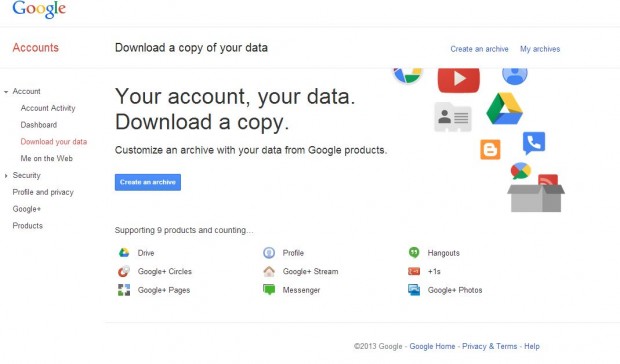Click the Google logo

39,9
